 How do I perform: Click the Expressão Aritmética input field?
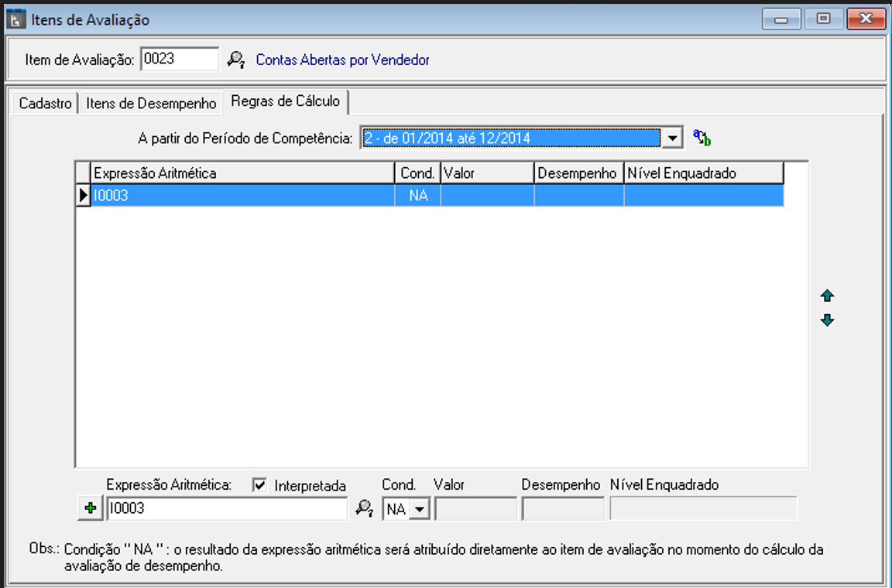(227, 508)
